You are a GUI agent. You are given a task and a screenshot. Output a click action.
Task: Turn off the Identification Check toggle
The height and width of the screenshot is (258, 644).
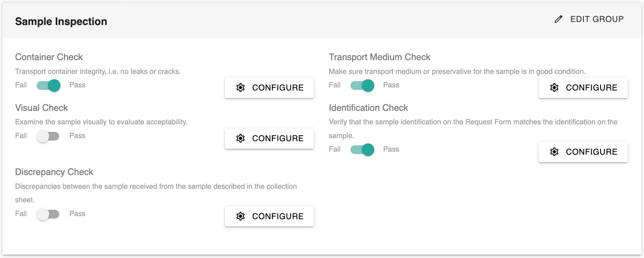click(362, 150)
